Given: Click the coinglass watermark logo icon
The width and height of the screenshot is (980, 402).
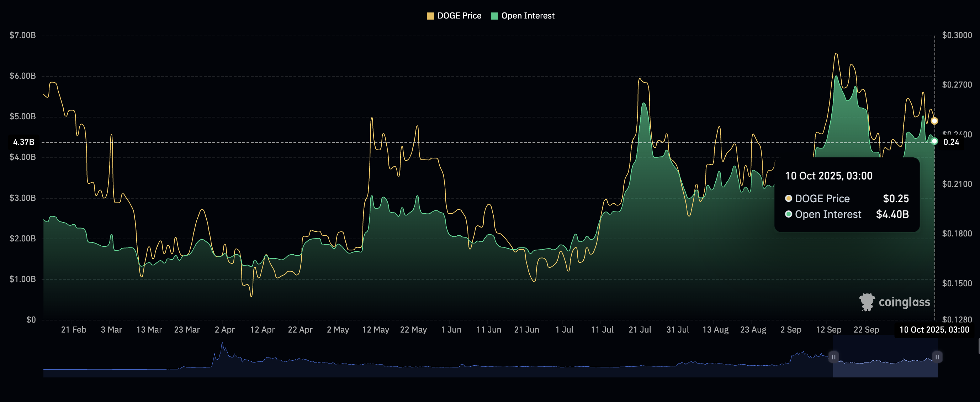Looking at the screenshot, I should click(867, 302).
